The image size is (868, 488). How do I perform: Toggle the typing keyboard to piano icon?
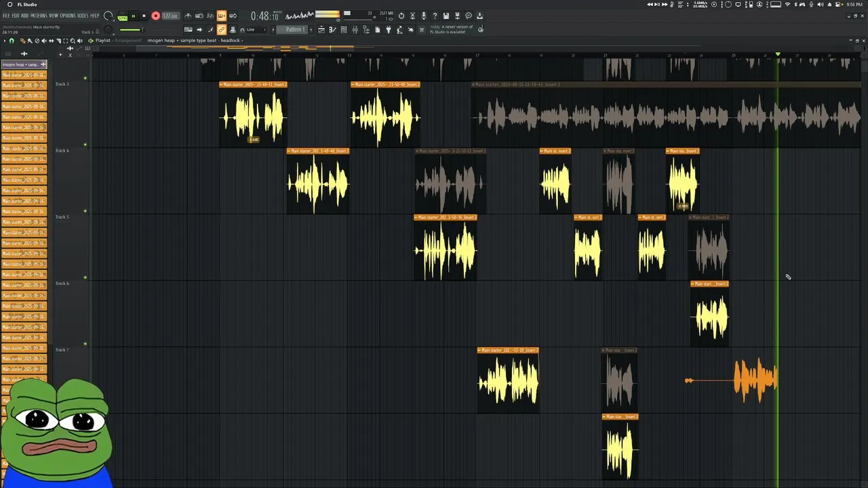(189, 30)
